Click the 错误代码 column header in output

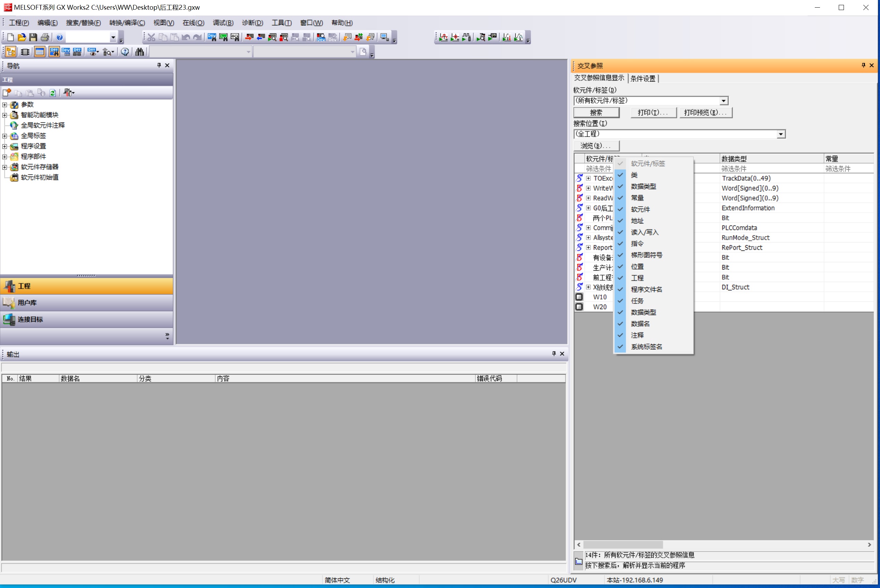496,378
